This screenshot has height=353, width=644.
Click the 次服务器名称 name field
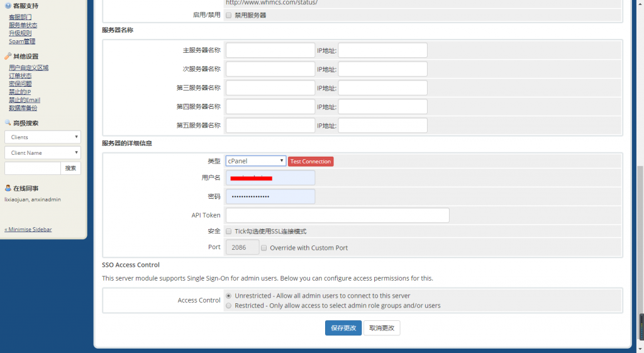pos(270,69)
